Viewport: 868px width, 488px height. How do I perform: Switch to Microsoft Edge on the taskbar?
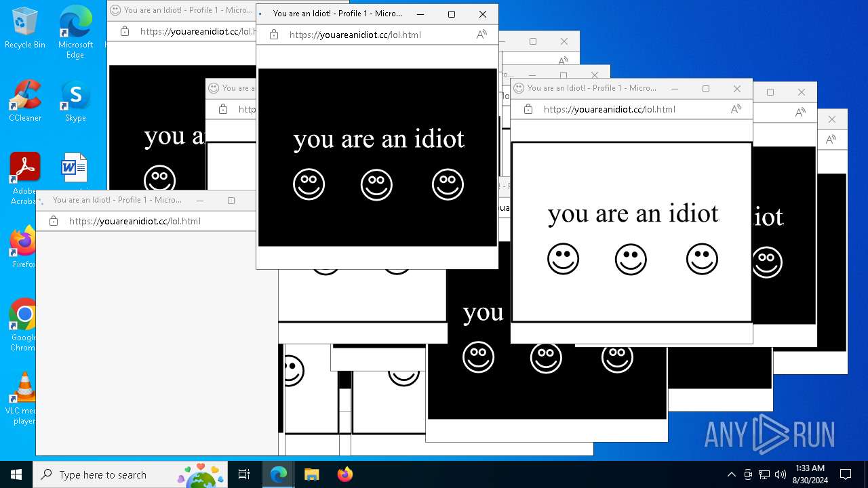tap(279, 474)
